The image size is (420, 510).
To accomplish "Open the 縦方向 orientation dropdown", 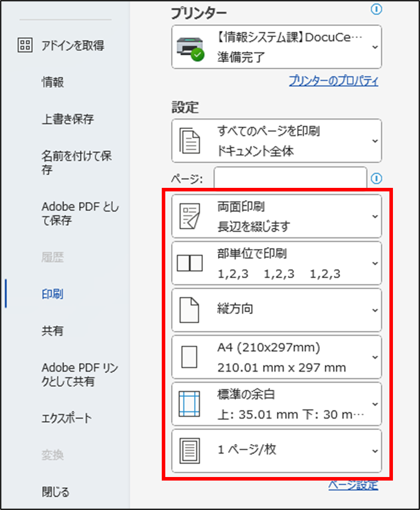I will pos(276,310).
